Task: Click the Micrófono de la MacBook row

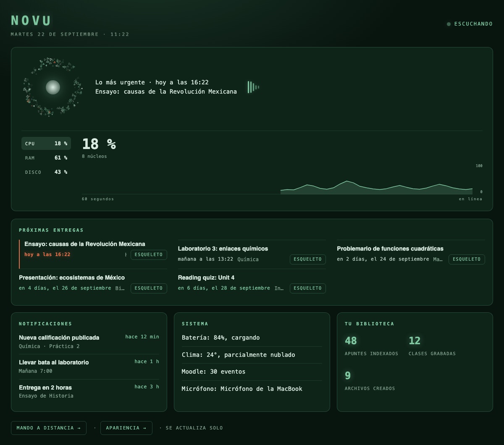Action: (252, 389)
